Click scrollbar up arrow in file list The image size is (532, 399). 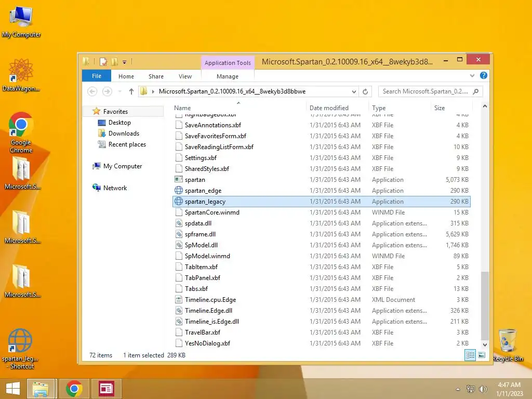pyautogui.click(x=485, y=107)
